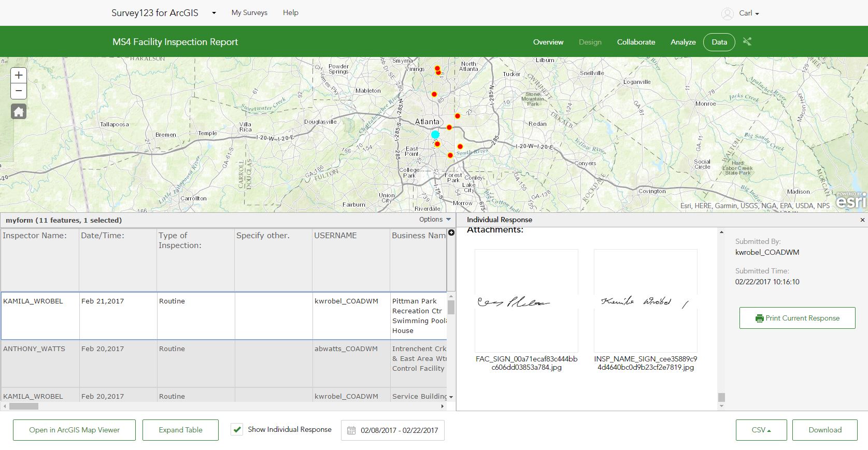Image resolution: width=868 pixels, height=450 pixels.
Task: Click the Expand Table button
Action: (180, 430)
